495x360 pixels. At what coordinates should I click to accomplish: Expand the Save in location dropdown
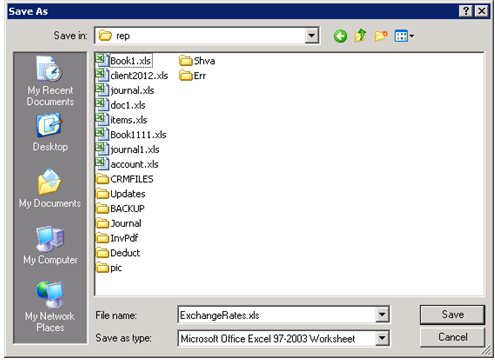tap(312, 35)
